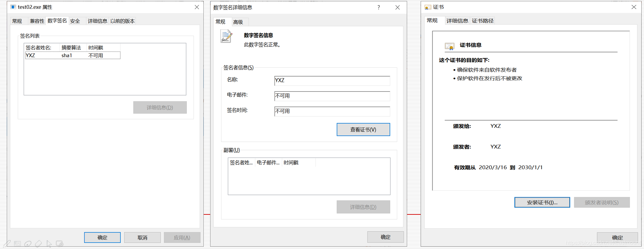The width and height of the screenshot is (644, 249).
Task: Click the 2030/1/1 expiry date
Action: tap(530, 167)
